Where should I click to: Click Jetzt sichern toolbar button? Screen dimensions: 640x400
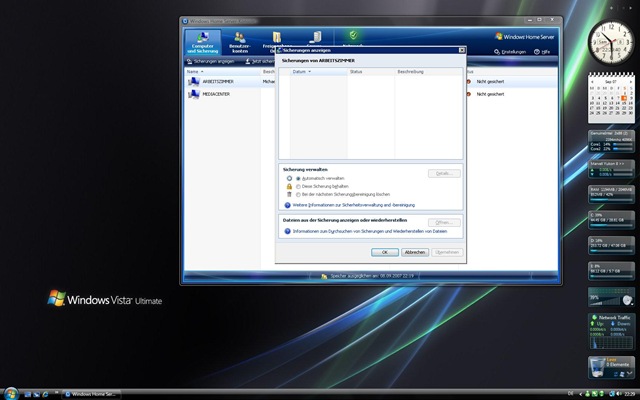click(260, 61)
